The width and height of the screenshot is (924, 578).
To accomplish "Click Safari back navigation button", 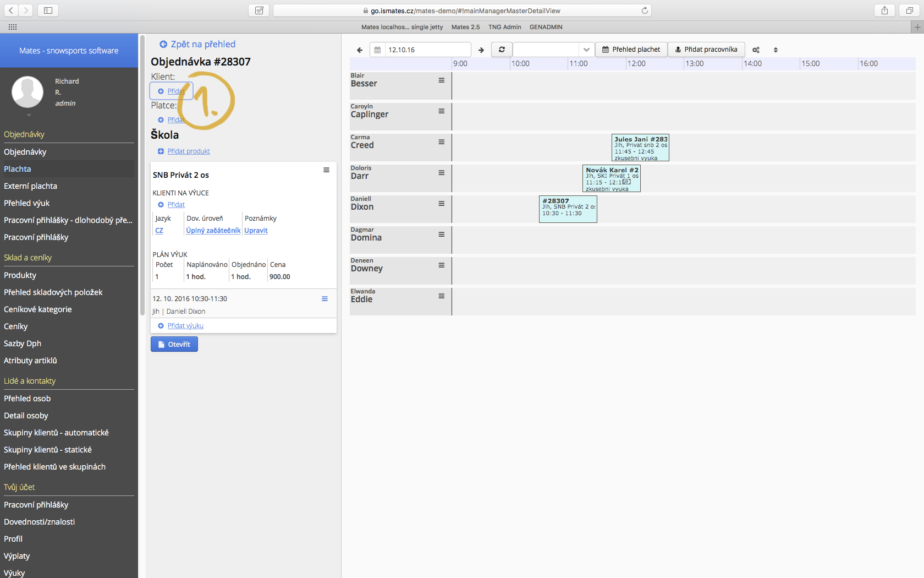I will point(11,10).
